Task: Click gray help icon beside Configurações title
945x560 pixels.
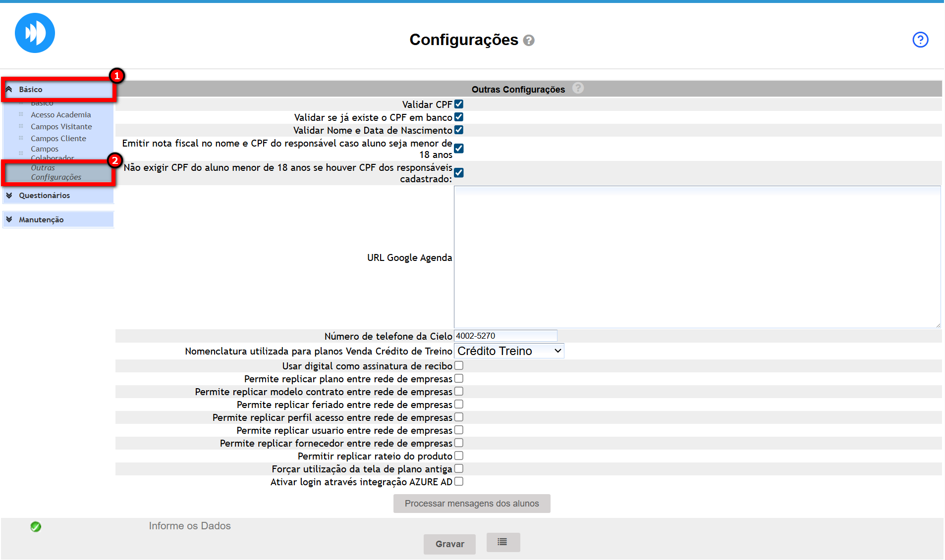Action: click(529, 41)
